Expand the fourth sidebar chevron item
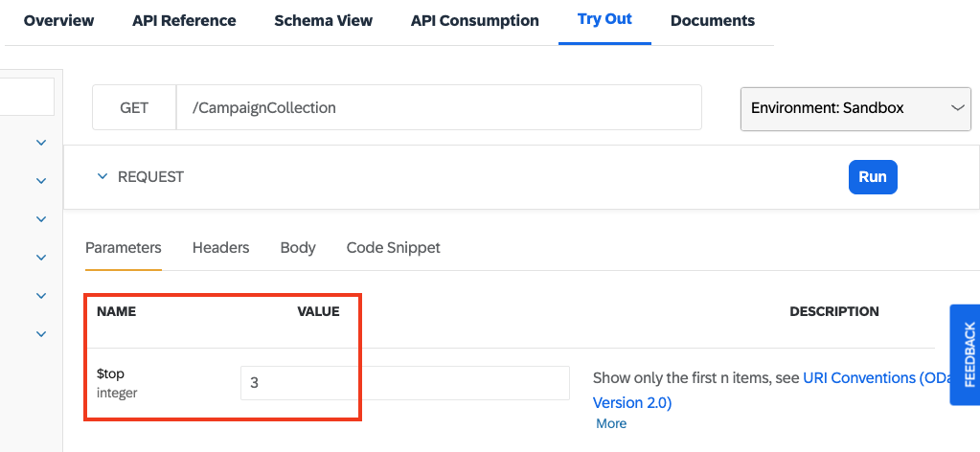 tap(41, 257)
